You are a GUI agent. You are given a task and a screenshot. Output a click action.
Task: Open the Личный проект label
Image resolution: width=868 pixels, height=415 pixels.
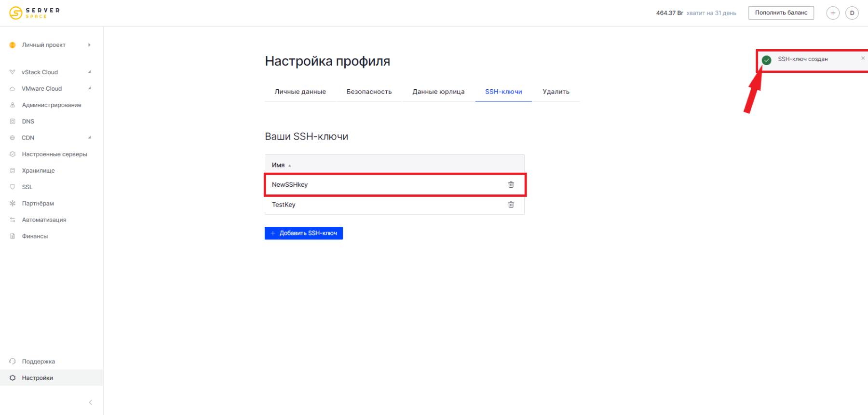click(43, 45)
